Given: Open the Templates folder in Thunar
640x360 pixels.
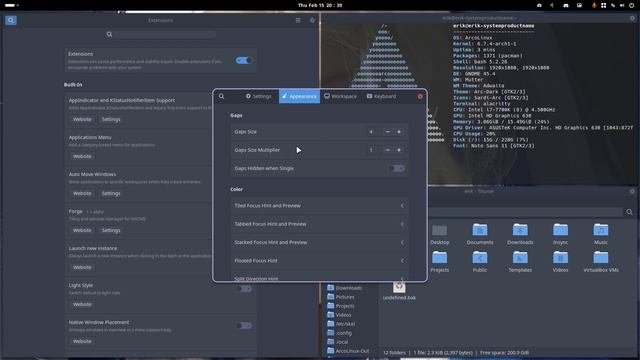Looking at the screenshot, I should pos(520,262).
